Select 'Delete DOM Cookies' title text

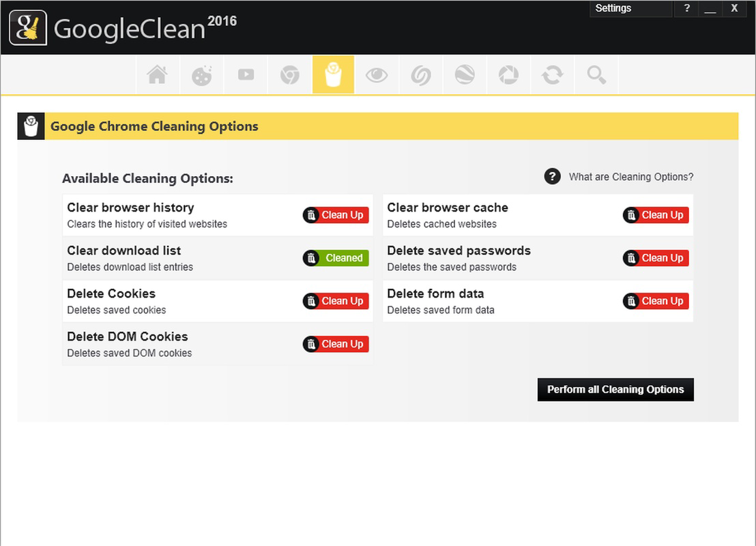coord(128,336)
